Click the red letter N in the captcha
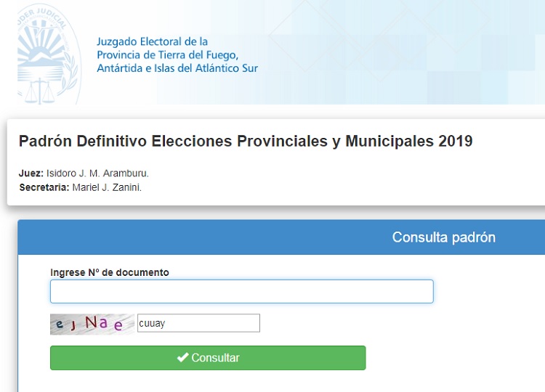This screenshot has height=392, width=545. 92,322
